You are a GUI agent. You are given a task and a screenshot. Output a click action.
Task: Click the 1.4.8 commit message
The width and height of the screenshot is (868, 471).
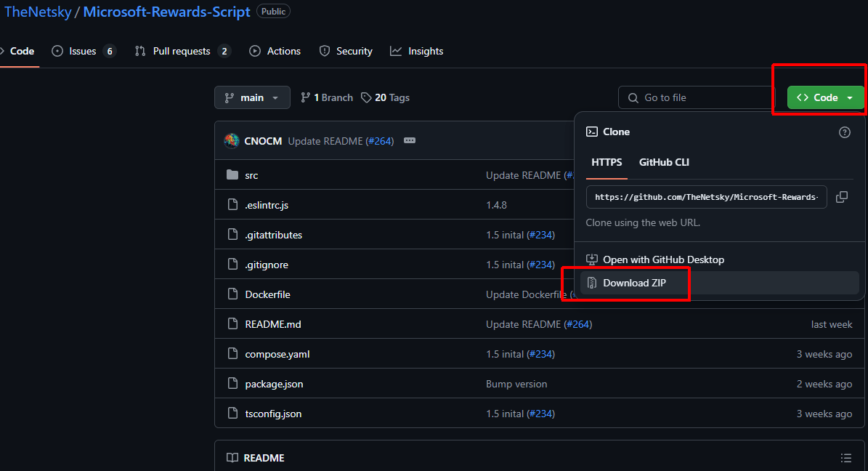[x=497, y=205]
